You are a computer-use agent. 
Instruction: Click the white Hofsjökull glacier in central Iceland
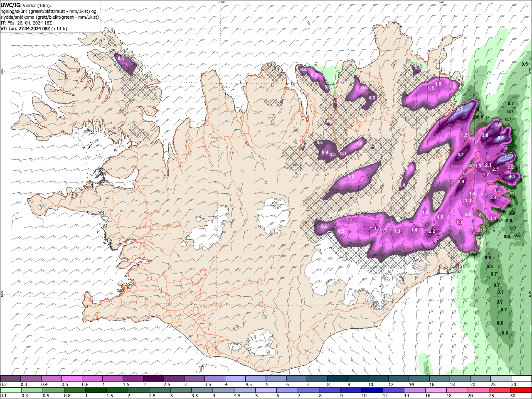(x=273, y=215)
